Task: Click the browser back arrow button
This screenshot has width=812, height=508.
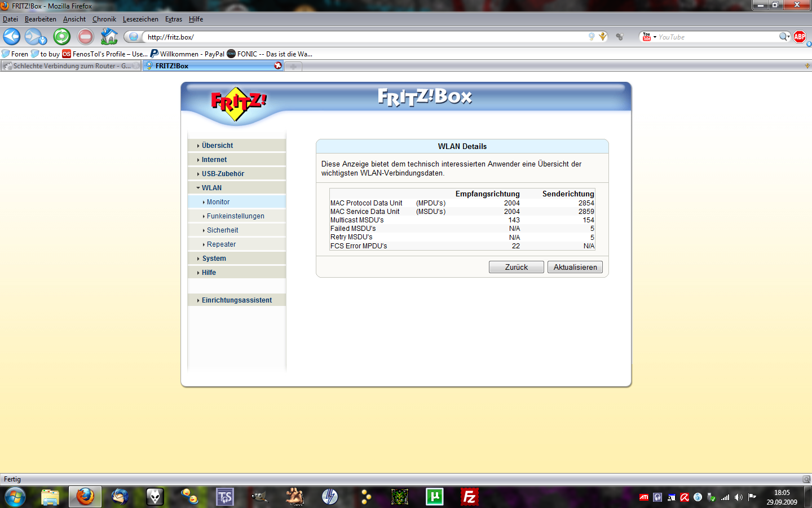Action: click(12, 37)
